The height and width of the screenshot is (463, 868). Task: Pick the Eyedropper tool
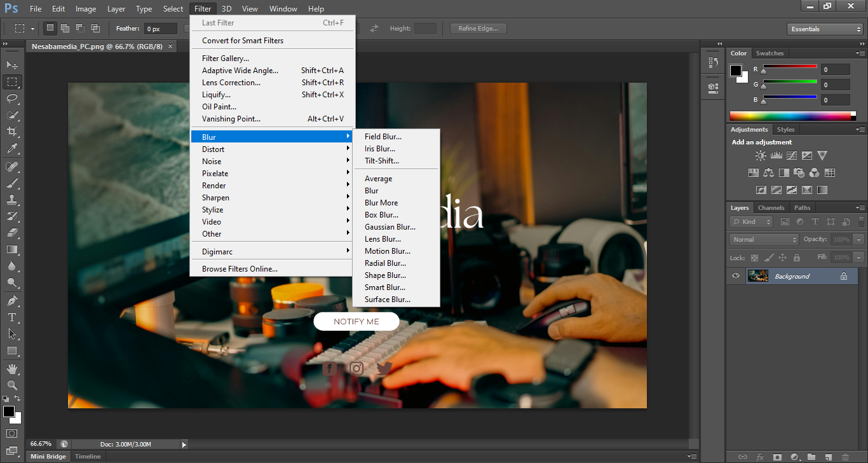tap(12, 149)
